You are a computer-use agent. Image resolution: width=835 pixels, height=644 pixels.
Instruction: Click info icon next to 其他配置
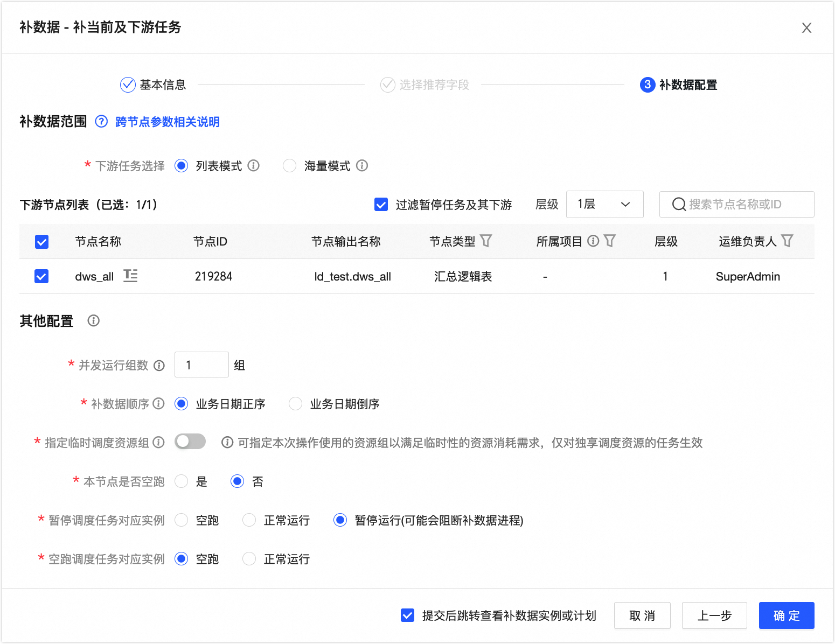click(x=94, y=321)
